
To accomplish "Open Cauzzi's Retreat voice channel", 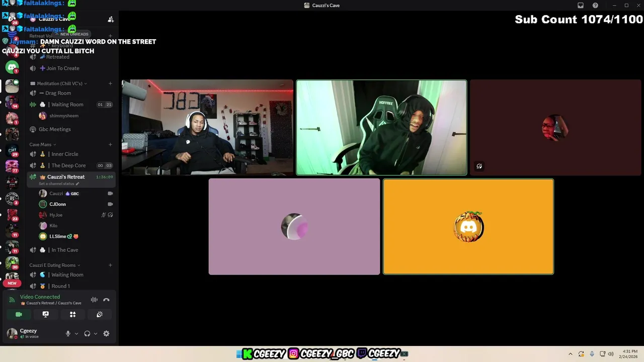I will pos(71,177).
